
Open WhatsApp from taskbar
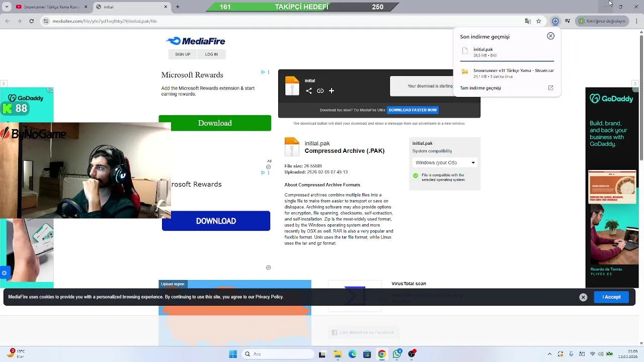pos(397,354)
